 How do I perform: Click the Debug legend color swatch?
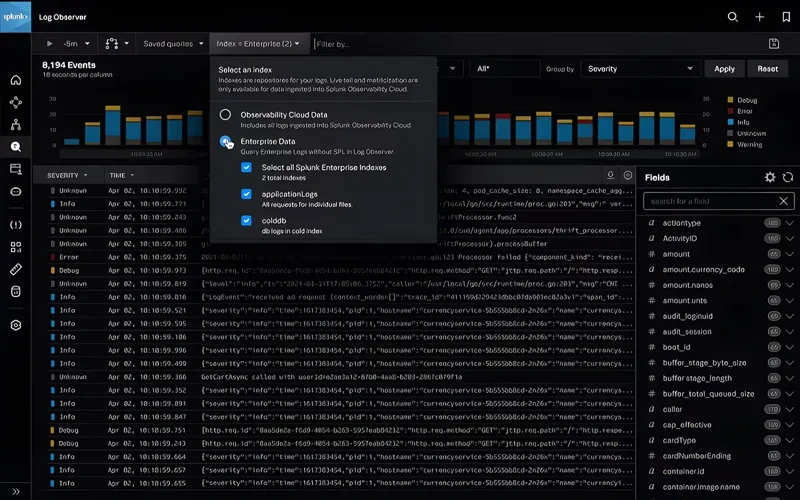click(730, 100)
